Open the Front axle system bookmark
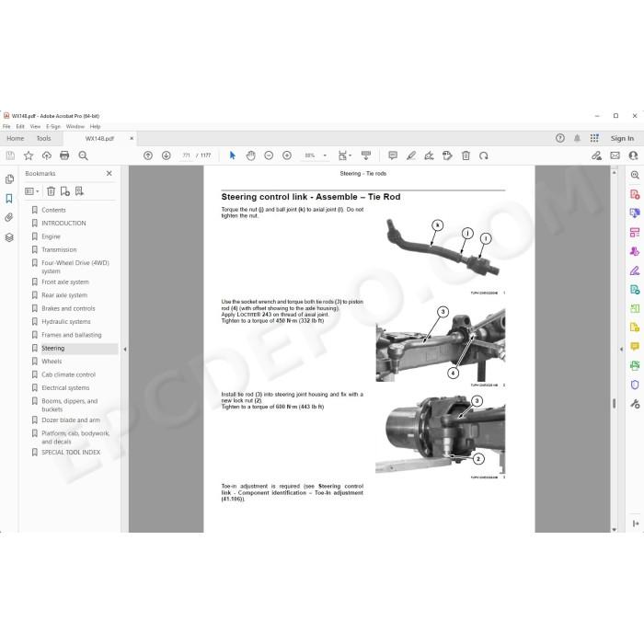The width and height of the screenshot is (644, 644). click(x=65, y=282)
